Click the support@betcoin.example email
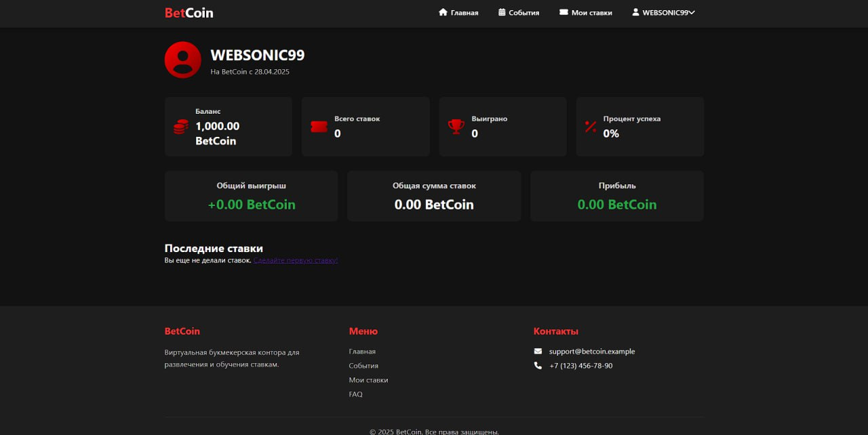Screen dimensions: 868x435 592,352
